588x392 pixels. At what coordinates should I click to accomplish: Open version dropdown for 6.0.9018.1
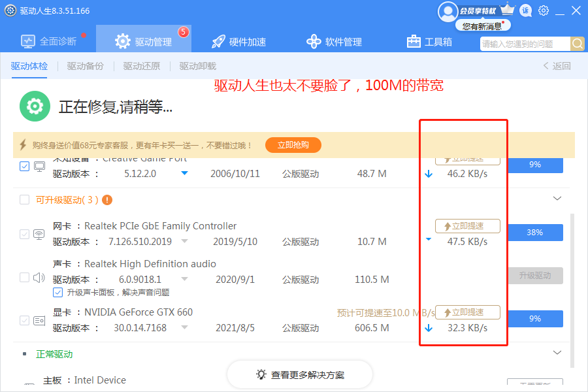(x=184, y=279)
